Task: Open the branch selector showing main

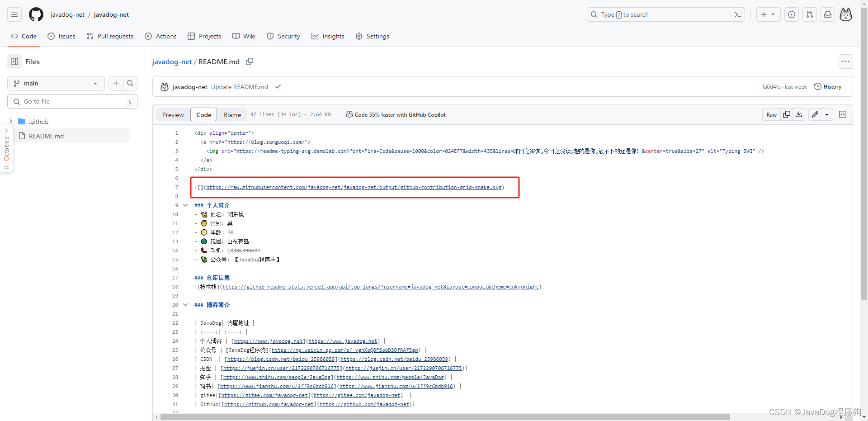Action: tap(55, 83)
